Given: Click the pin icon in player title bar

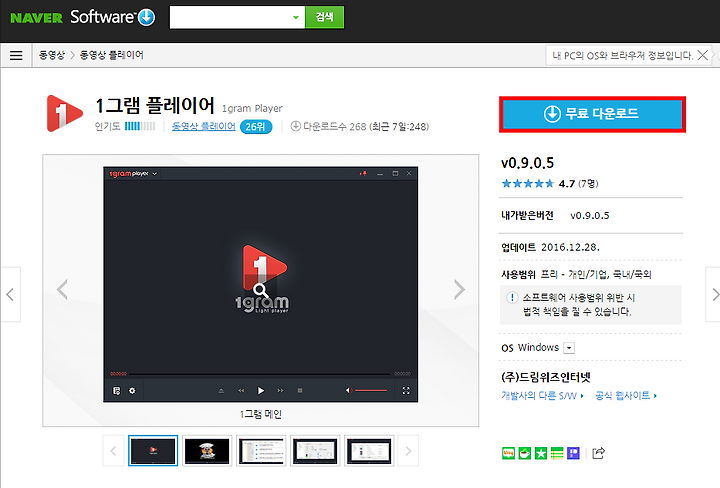Looking at the screenshot, I should [x=364, y=174].
